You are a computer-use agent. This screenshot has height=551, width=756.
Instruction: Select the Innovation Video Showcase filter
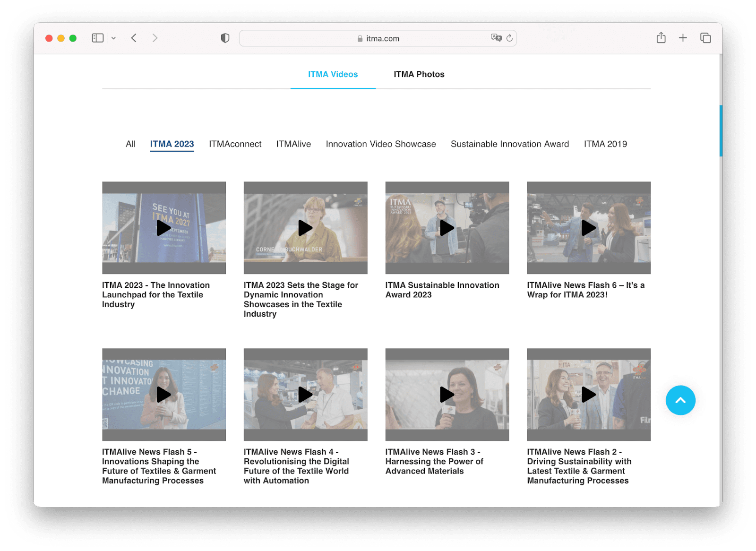pos(381,144)
